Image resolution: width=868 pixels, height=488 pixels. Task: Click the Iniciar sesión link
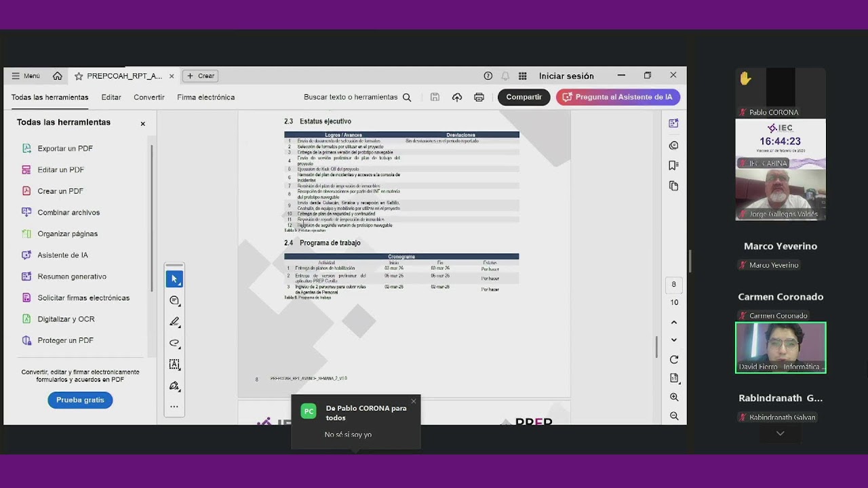(x=566, y=76)
